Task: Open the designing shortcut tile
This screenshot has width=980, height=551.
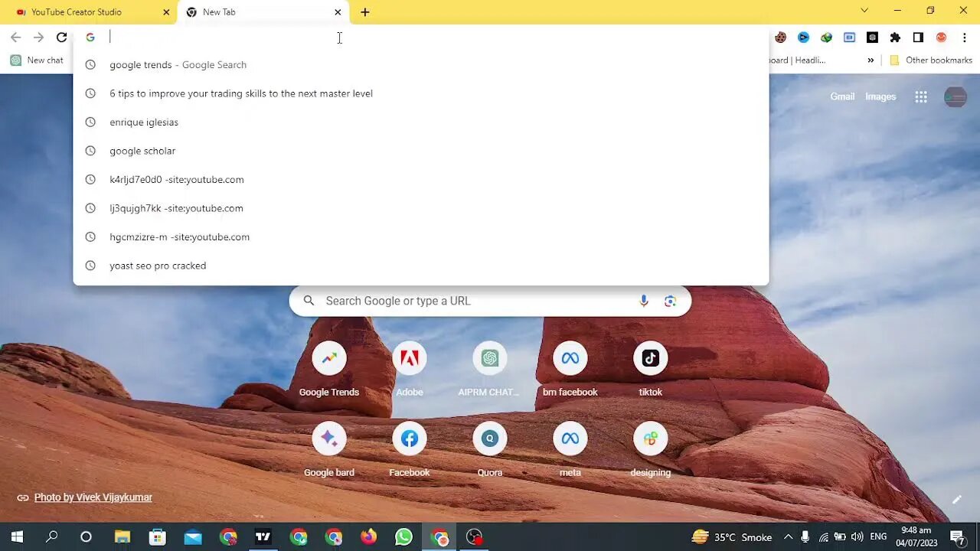Action: click(651, 451)
